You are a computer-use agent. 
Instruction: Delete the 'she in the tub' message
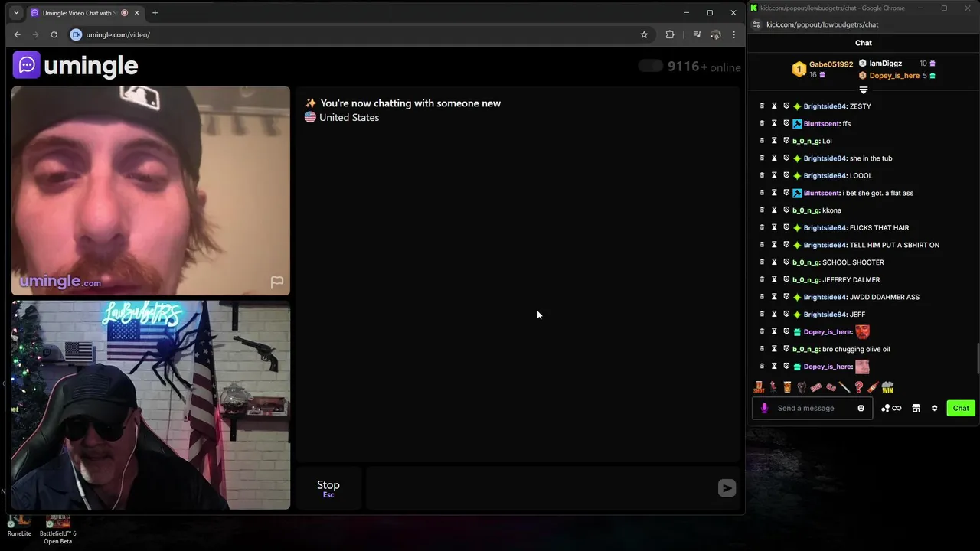(x=762, y=158)
